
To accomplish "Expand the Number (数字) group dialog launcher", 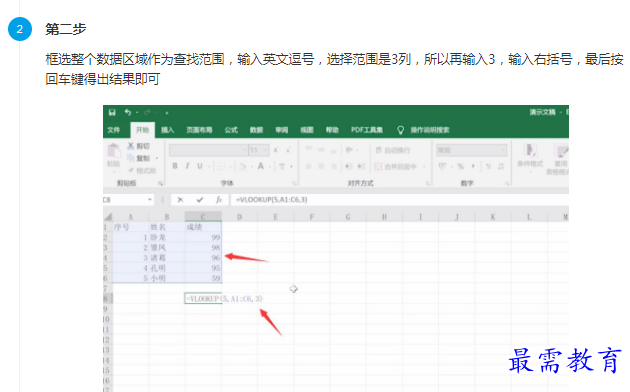I will 507,184.
